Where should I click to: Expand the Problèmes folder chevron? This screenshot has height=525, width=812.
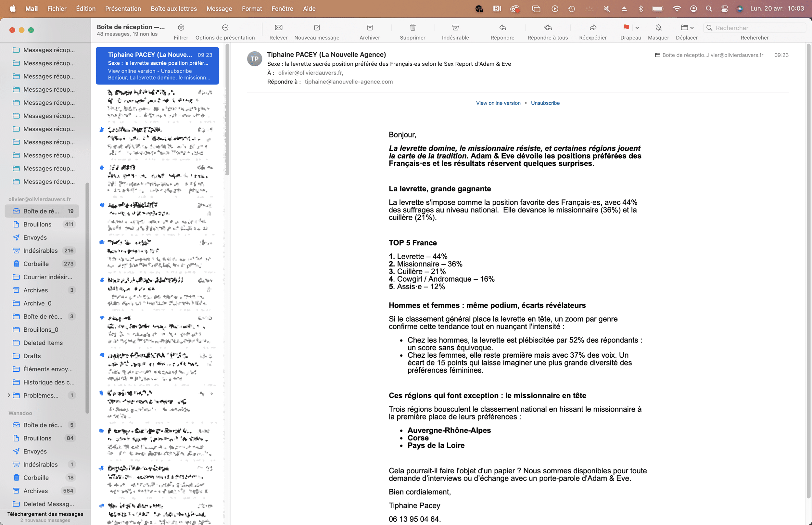[x=9, y=395]
